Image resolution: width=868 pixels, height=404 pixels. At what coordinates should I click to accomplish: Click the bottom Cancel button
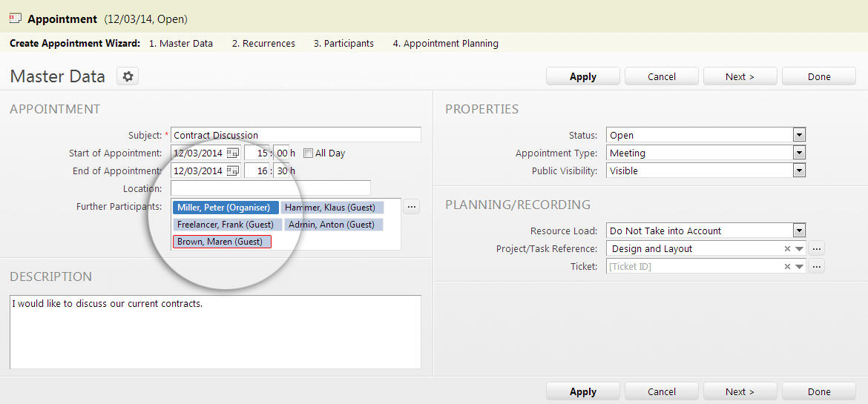pyautogui.click(x=662, y=391)
